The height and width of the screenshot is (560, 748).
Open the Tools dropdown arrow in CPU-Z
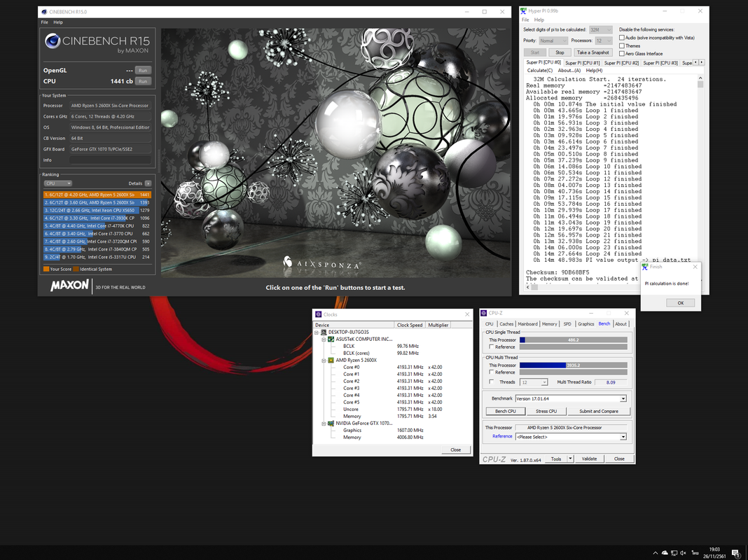(x=570, y=458)
